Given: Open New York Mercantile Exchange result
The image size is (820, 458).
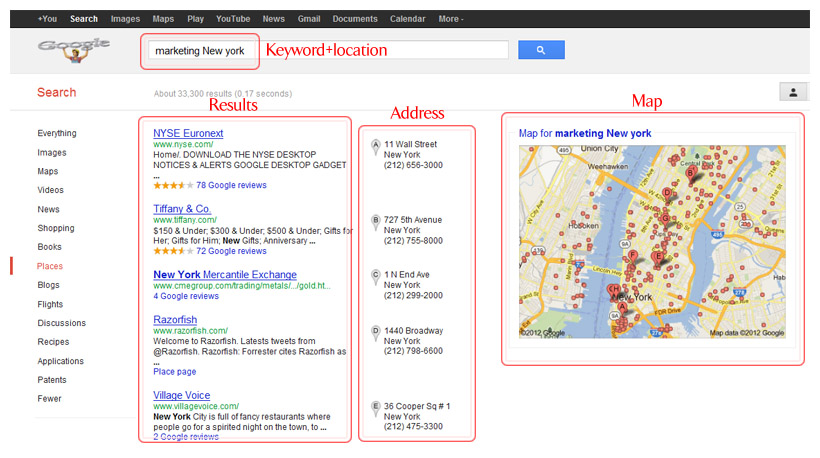Looking at the screenshot, I should pyautogui.click(x=225, y=274).
